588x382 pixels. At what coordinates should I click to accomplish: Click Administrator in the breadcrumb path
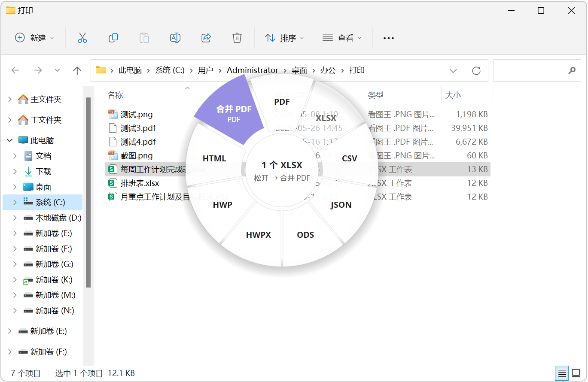[x=253, y=70]
